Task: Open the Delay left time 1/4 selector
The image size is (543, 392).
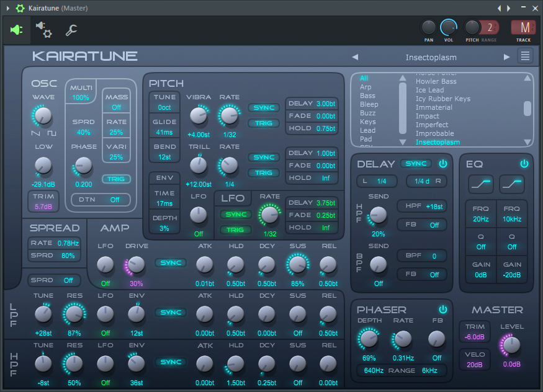Action: click(x=375, y=181)
